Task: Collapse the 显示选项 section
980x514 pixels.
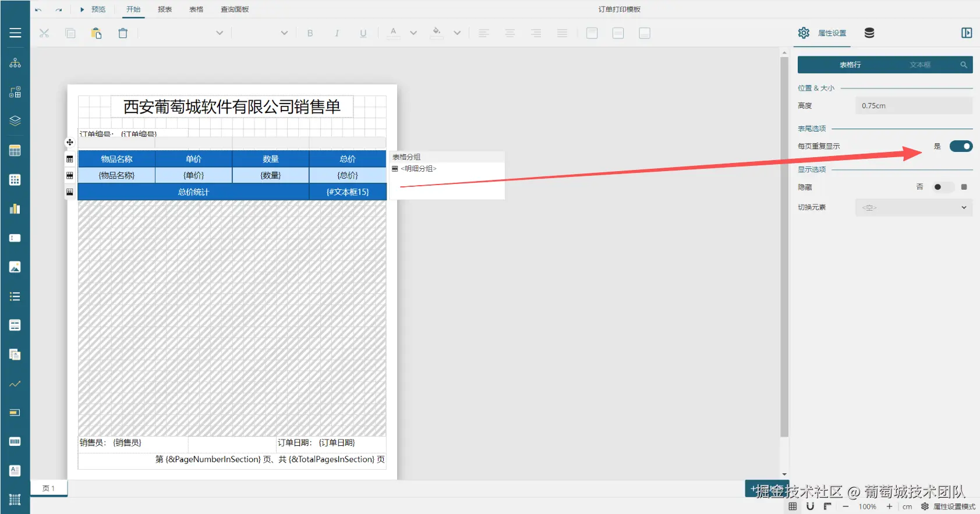Action: pos(812,169)
